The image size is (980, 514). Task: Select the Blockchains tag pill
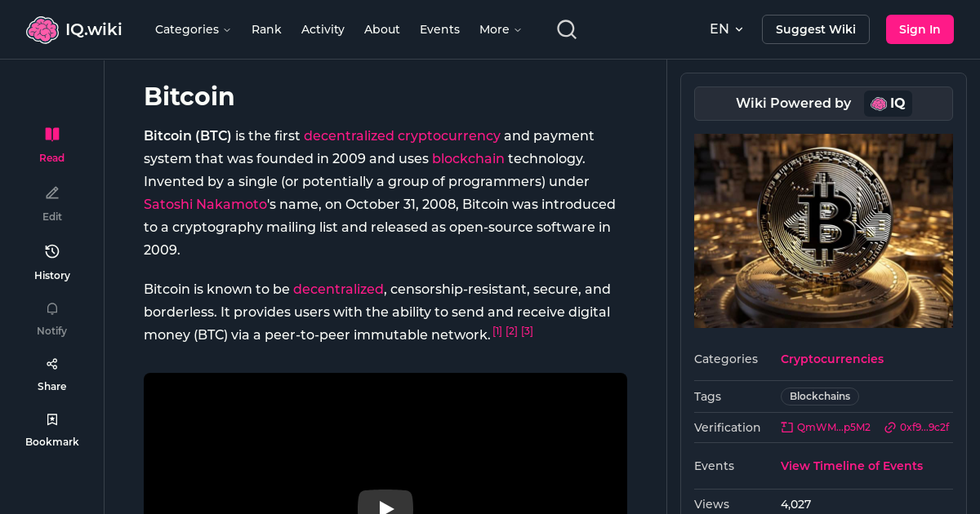pos(819,397)
